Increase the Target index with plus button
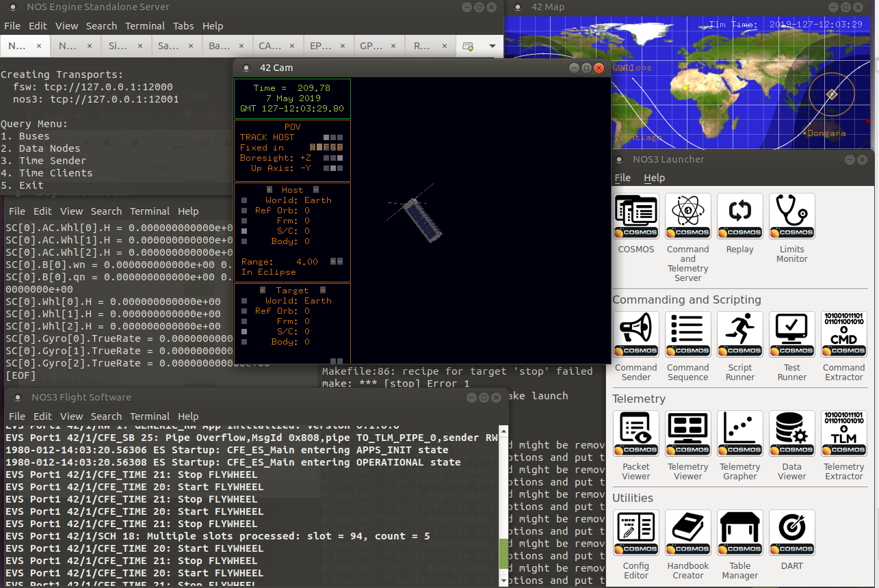Viewport: 879px width, 588px height. [262, 290]
